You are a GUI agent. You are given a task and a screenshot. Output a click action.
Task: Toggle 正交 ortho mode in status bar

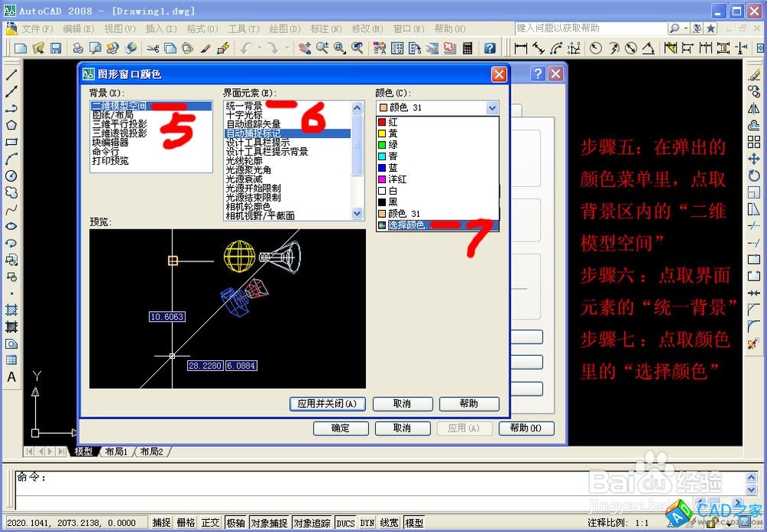[x=211, y=523]
